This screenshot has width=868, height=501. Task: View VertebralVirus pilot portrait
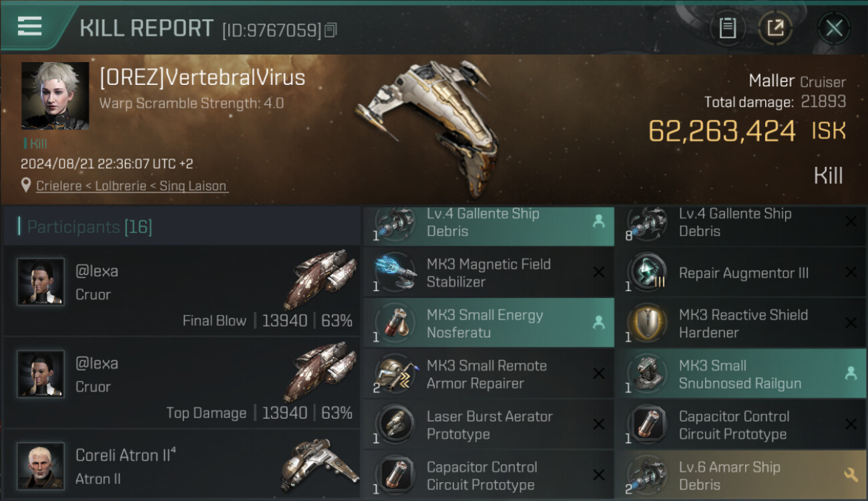[x=55, y=96]
